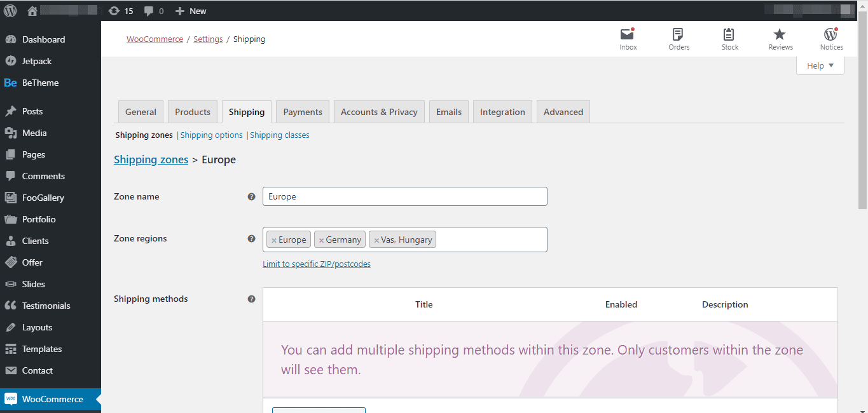
Task: Open the Integration settings tab
Action: [502, 112]
